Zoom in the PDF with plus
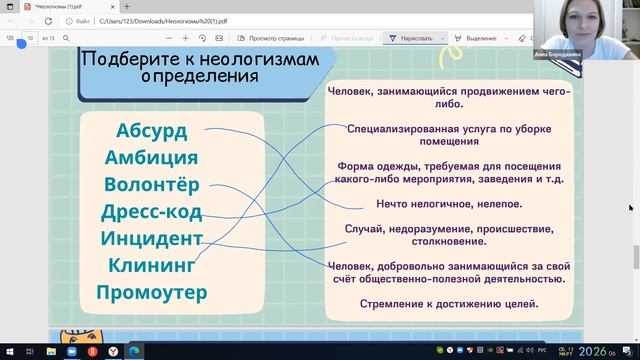The image size is (640, 360). pos(185,38)
